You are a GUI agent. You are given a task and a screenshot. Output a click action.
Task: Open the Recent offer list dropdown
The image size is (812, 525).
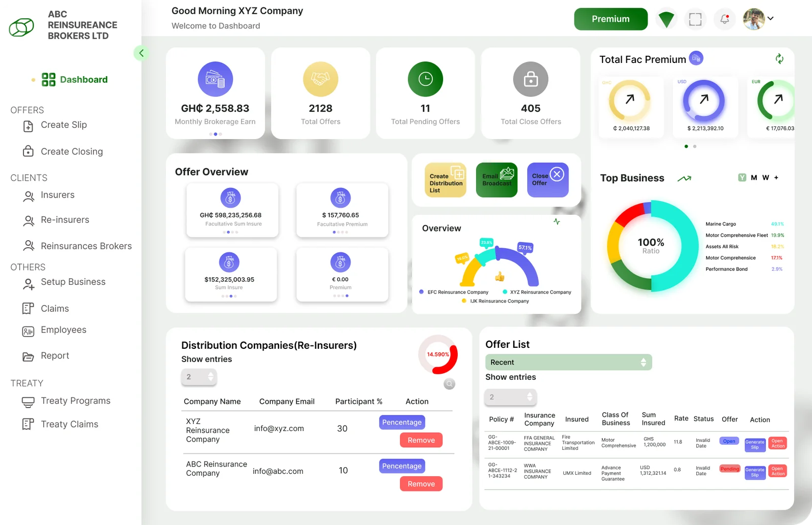[x=568, y=363]
